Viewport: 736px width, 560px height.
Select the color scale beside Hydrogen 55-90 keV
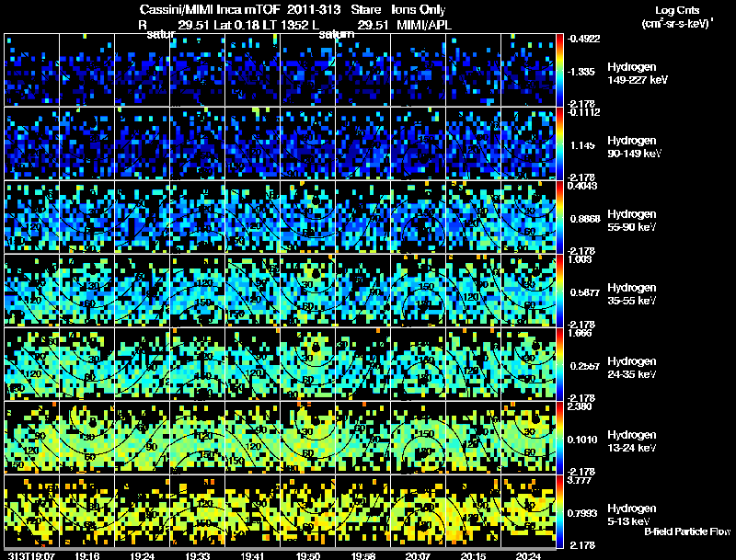pos(561,217)
